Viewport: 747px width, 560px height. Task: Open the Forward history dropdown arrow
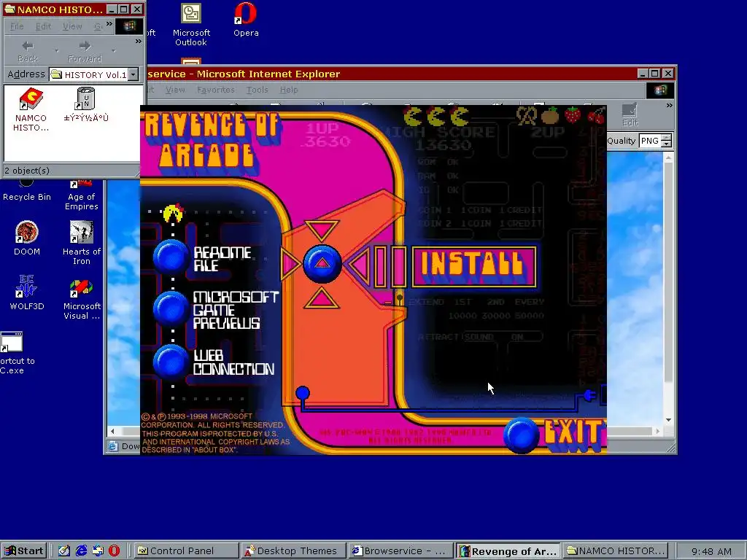coord(113,50)
